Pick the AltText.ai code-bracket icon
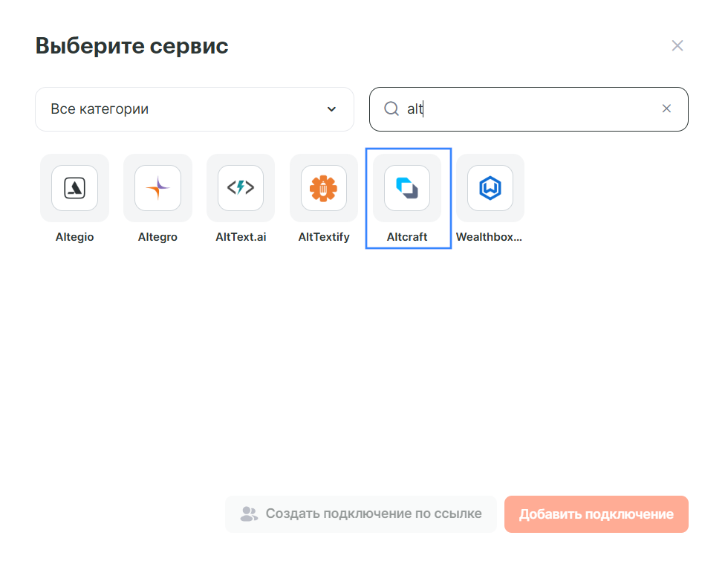 tap(241, 188)
